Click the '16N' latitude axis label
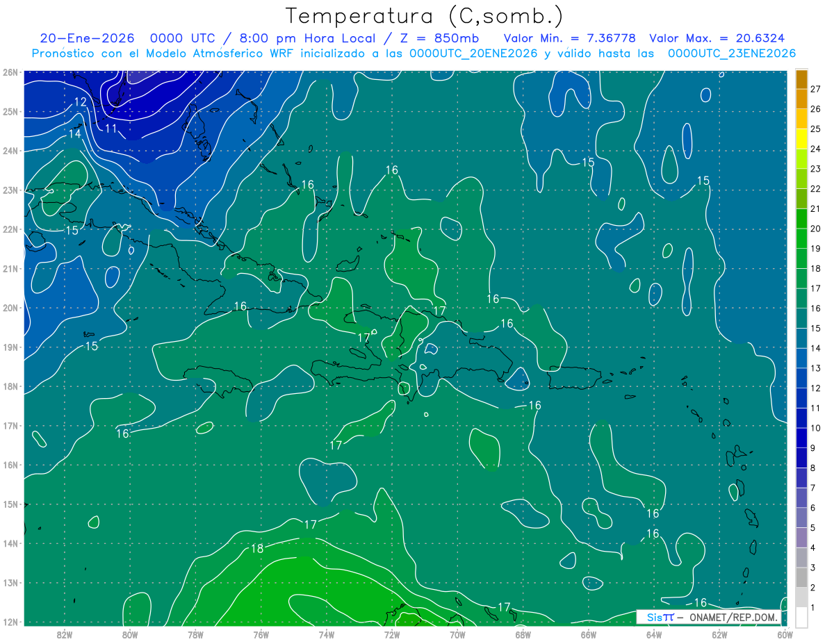Image resolution: width=834 pixels, height=644 pixels. click(10, 465)
